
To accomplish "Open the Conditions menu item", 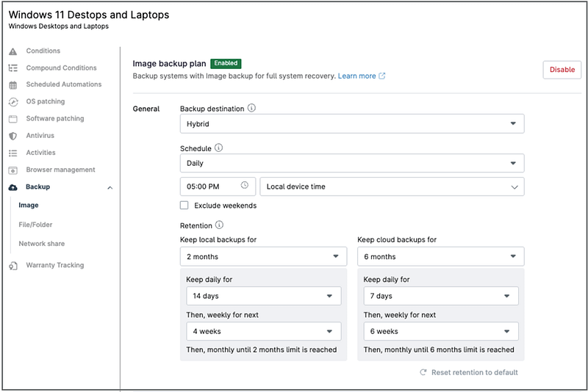I will 43,51.
